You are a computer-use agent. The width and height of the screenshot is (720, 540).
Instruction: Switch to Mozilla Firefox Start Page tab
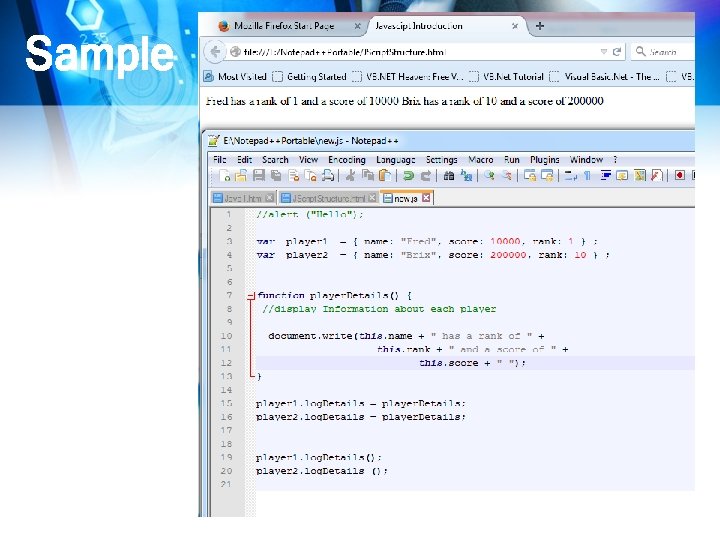[x=284, y=26]
